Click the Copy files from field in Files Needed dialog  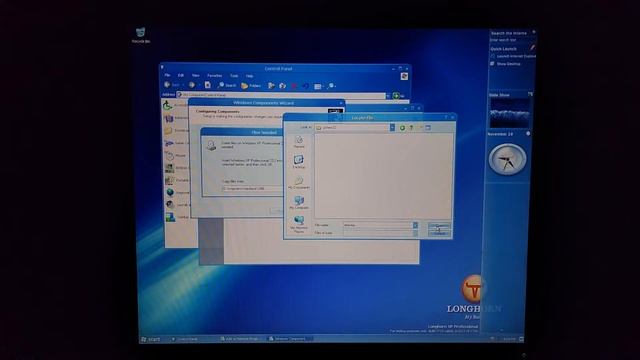coord(252,189)
